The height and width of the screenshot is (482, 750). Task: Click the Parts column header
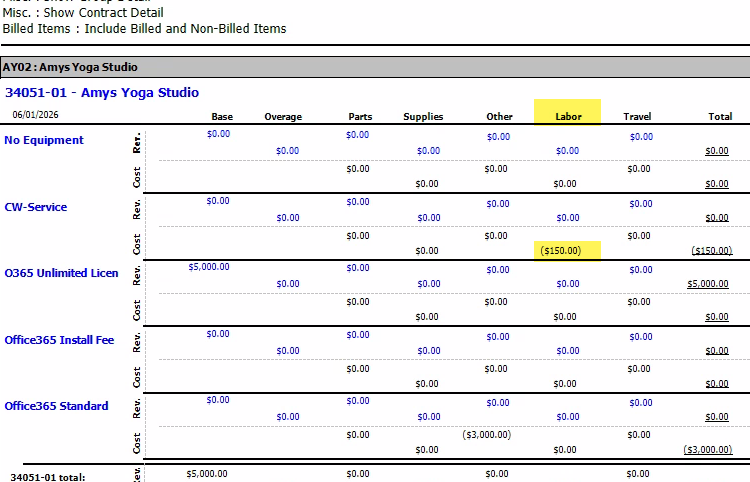tap(360, 117)
